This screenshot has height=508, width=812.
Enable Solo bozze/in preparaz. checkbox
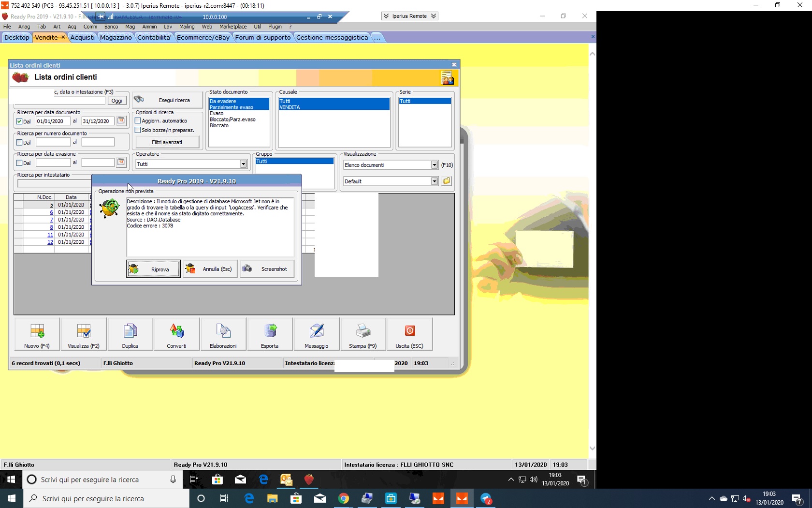[138, 130]
